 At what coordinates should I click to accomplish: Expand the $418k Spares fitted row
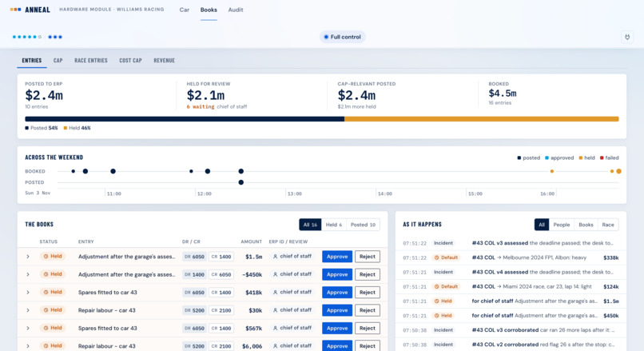click(28, 292)
